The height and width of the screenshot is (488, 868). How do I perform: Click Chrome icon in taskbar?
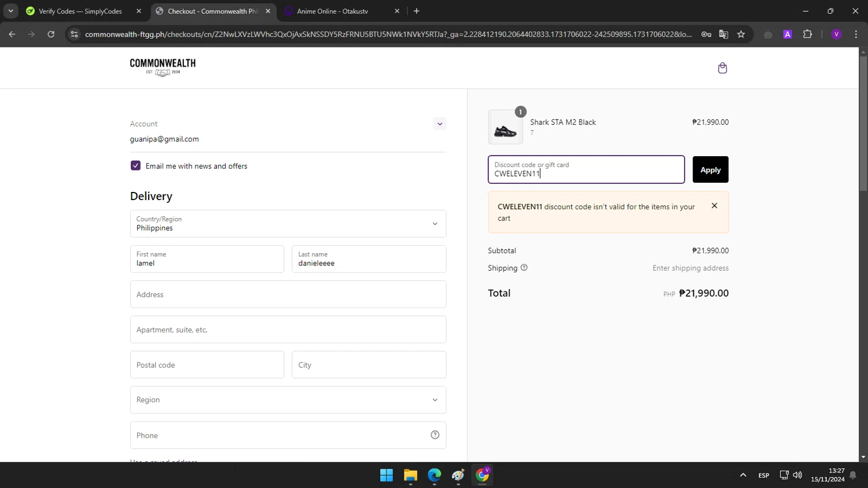pos(482,475)
